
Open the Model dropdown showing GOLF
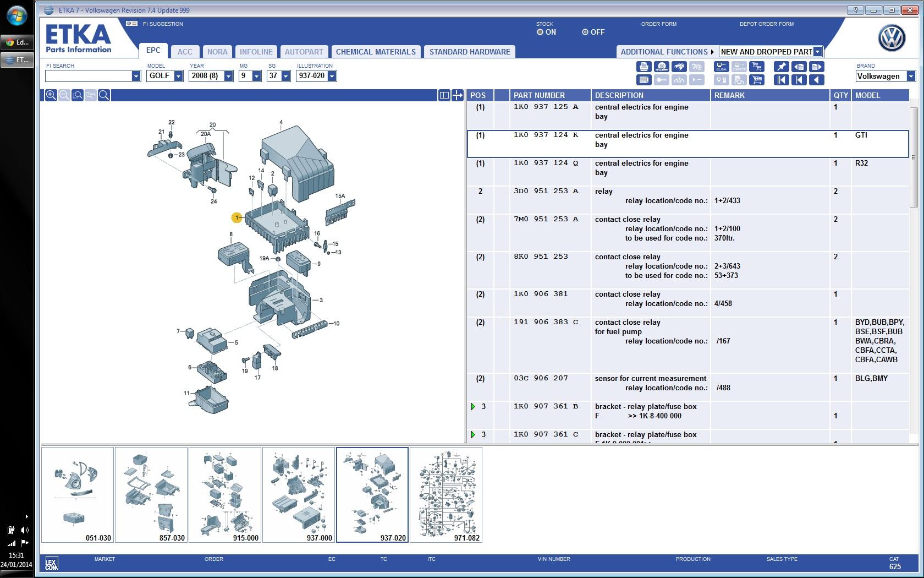(x=178, y=76)
